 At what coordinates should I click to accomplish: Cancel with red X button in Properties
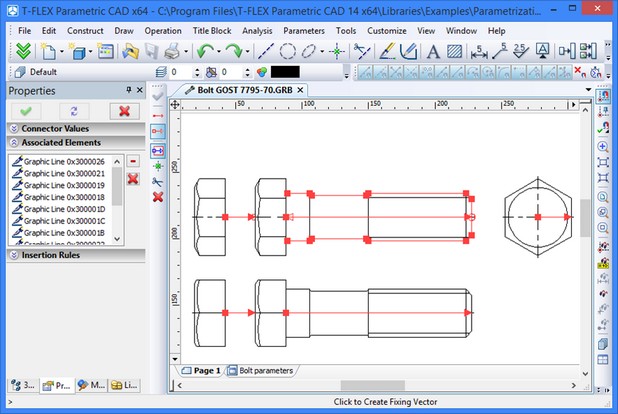(x=125, y=111)
